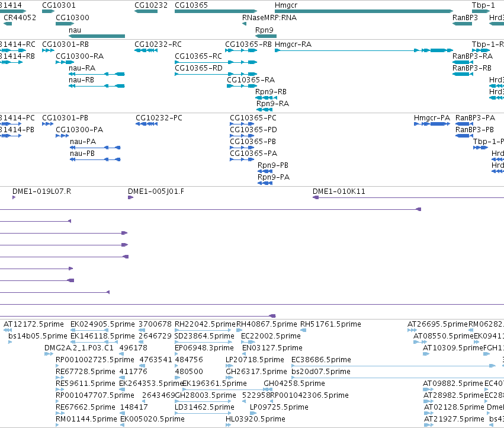Click the RanBP3 gene label

(465, 17)
